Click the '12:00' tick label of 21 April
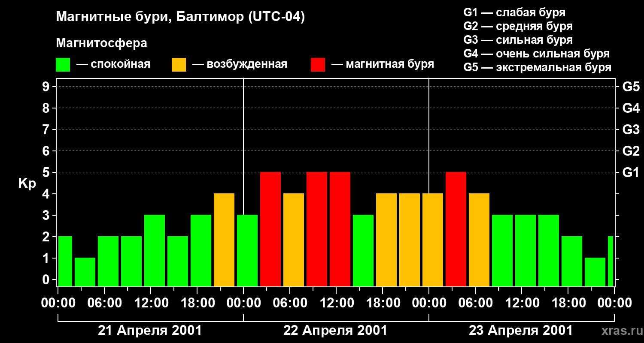This screenshot has height=343, width=644. [x=151, y=303]
